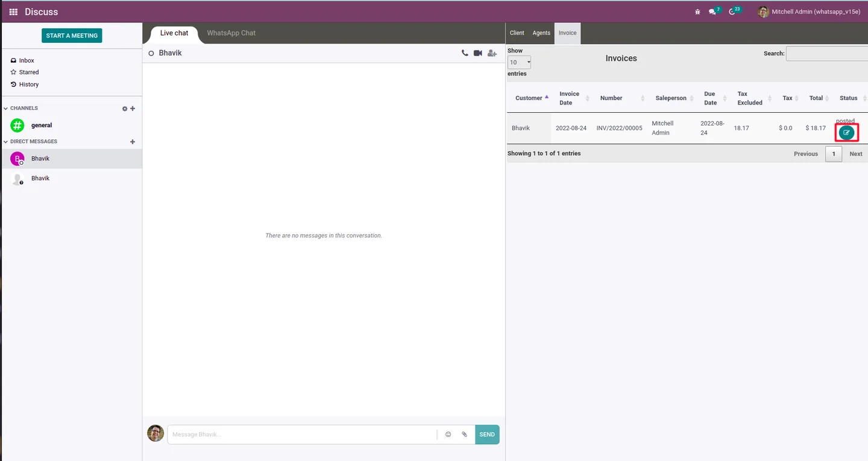Screen dimensions: 868x461
Task: Start new direct message with plus icon
Action: click(133, 142)
